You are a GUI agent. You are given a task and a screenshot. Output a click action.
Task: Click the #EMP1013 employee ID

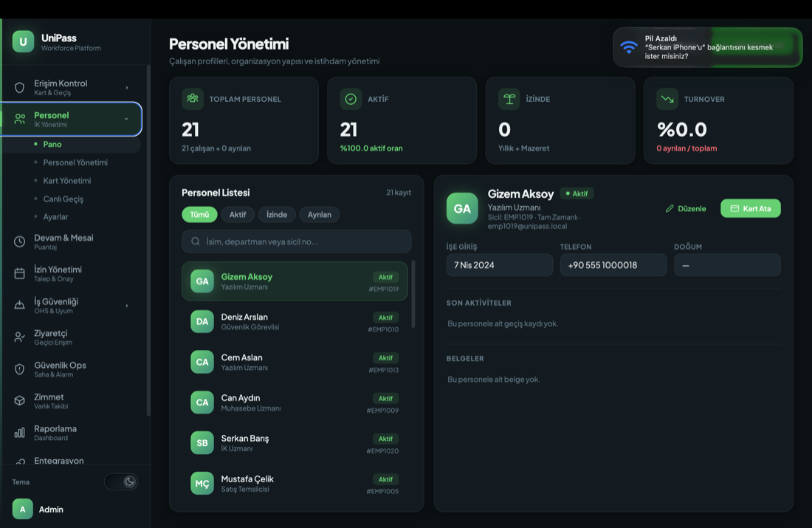(384, 370)
